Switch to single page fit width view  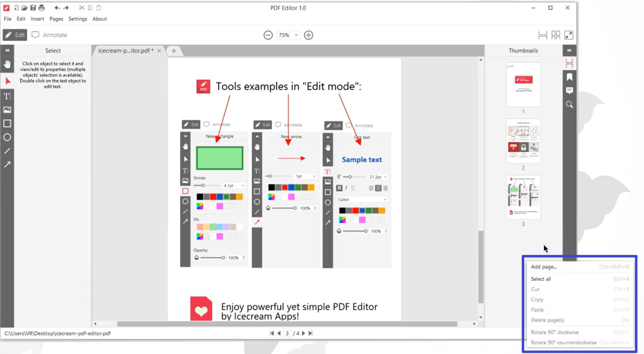point(542,35)
